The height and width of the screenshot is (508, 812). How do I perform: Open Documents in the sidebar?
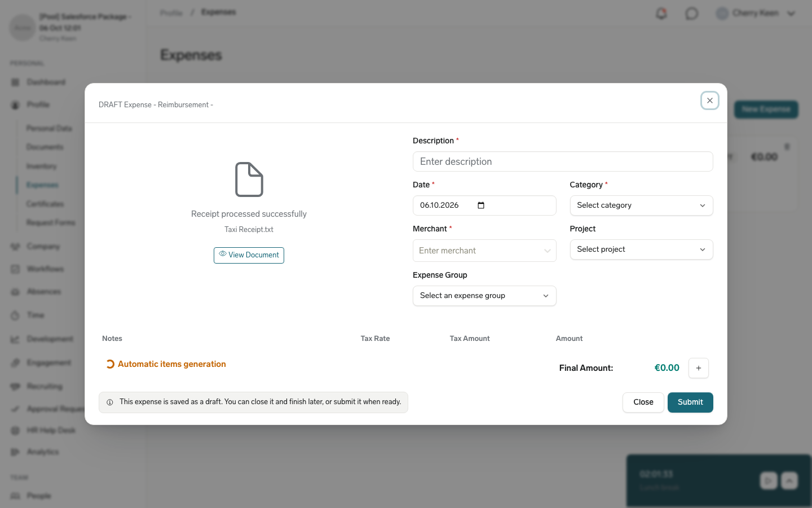(x=45, y=147)
